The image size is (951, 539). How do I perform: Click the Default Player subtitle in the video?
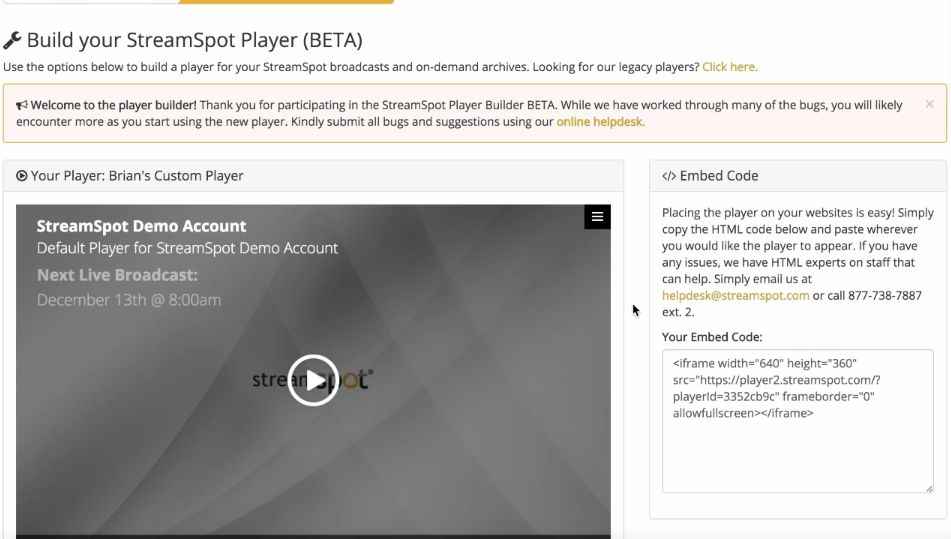pos(187,248)
